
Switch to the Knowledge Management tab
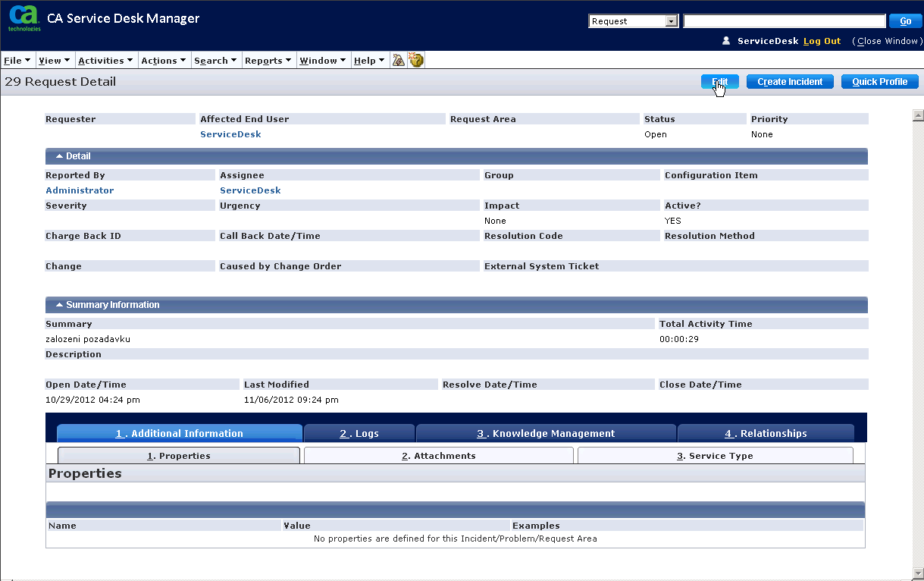546,433
